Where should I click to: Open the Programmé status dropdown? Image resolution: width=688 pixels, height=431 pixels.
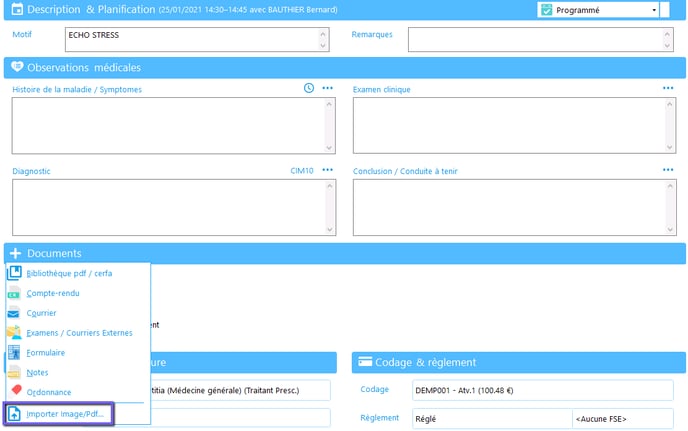(654, 10)
